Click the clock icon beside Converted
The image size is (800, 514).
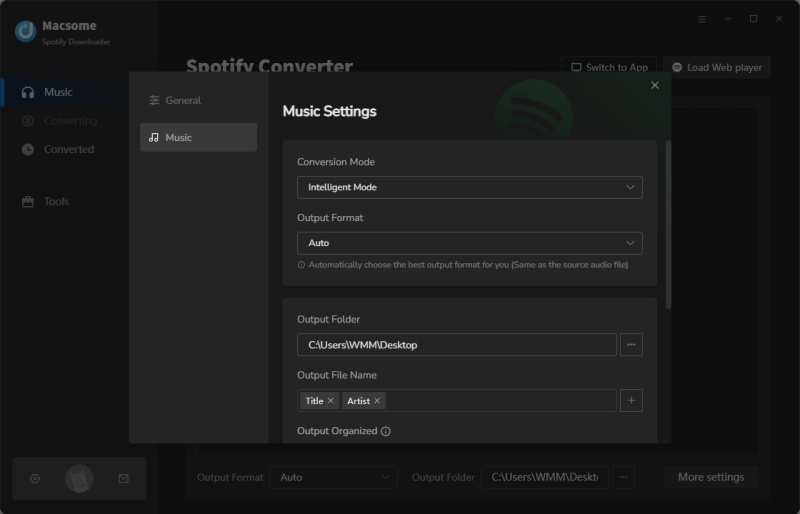pos(28,150)
